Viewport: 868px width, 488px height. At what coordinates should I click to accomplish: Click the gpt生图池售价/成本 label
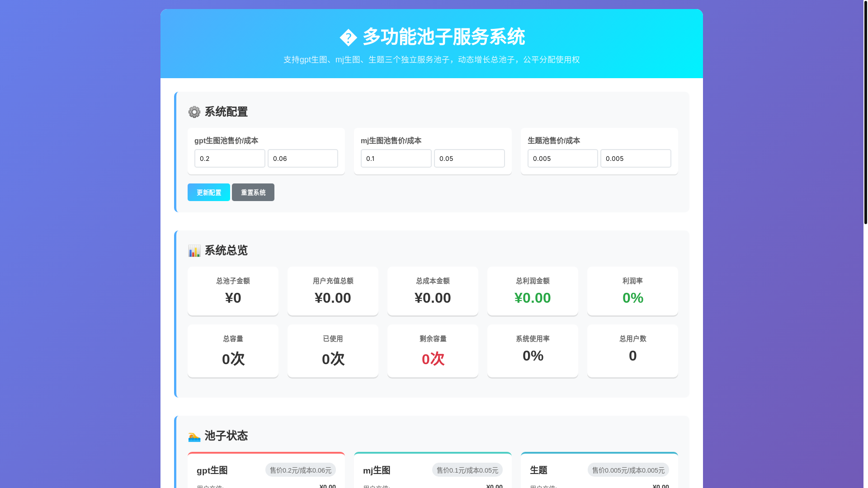click(226, 141)
